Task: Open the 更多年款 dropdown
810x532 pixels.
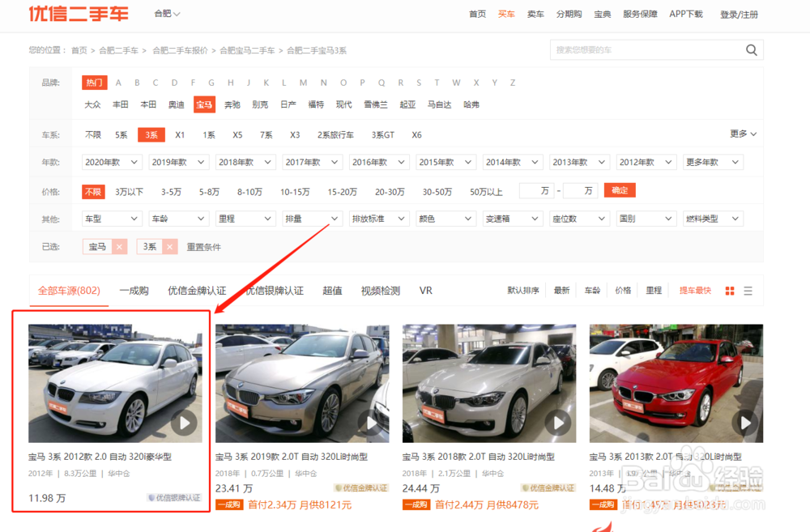Action: pyautogui.click(x=713, y=162)
